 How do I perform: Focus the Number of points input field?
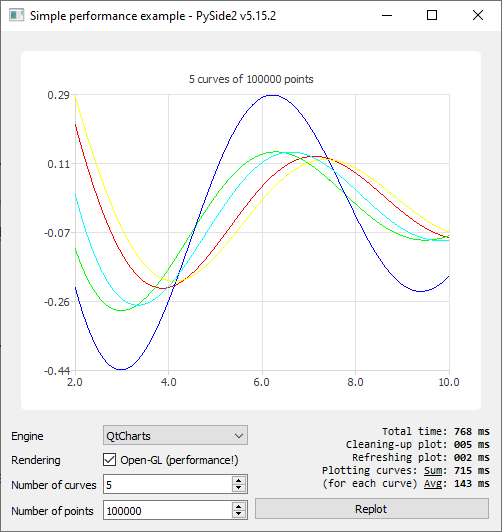click(168, 510)
